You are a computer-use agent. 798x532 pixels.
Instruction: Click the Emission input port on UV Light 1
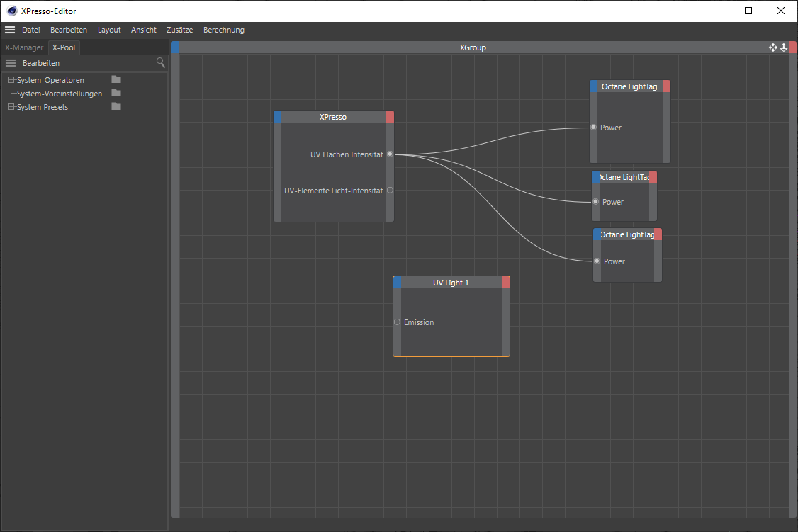tap(398, 322)
